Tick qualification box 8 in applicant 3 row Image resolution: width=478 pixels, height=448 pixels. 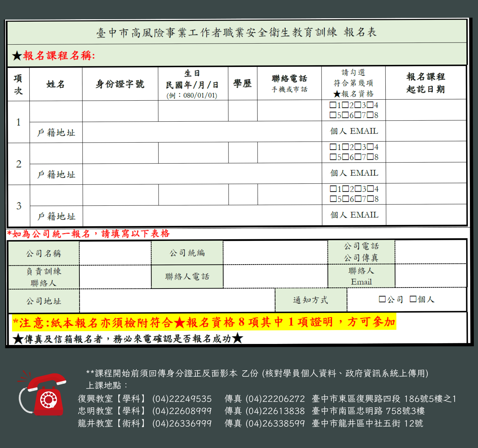point(371,199)
